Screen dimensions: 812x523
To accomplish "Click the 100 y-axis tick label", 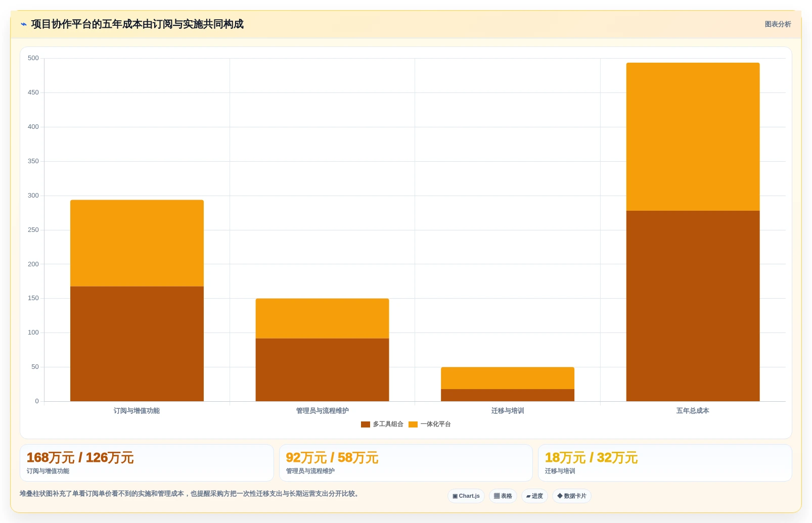I will point(33,332).
